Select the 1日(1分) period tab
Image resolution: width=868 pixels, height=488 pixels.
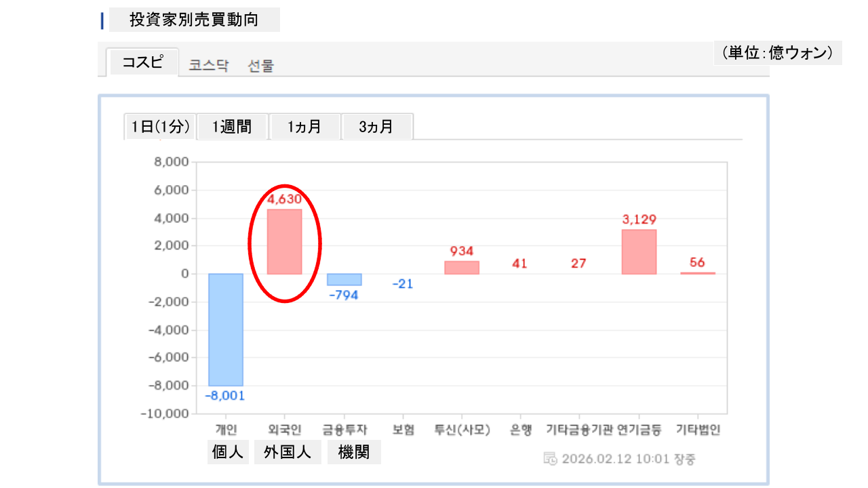pos(160,127)
